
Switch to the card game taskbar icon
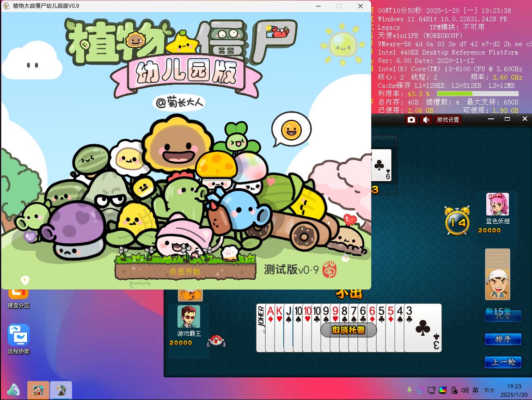point(38,390)
